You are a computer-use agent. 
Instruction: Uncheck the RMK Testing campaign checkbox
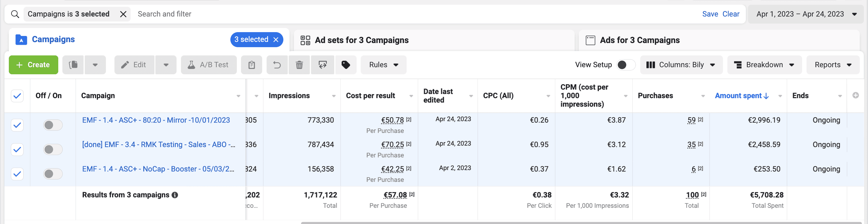click(x=17, y=149)
